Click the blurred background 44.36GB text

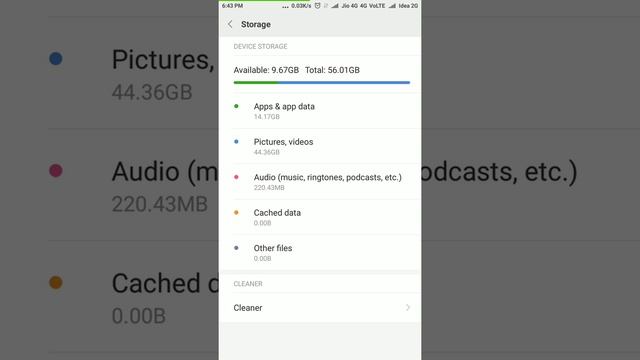click(152, 92)
